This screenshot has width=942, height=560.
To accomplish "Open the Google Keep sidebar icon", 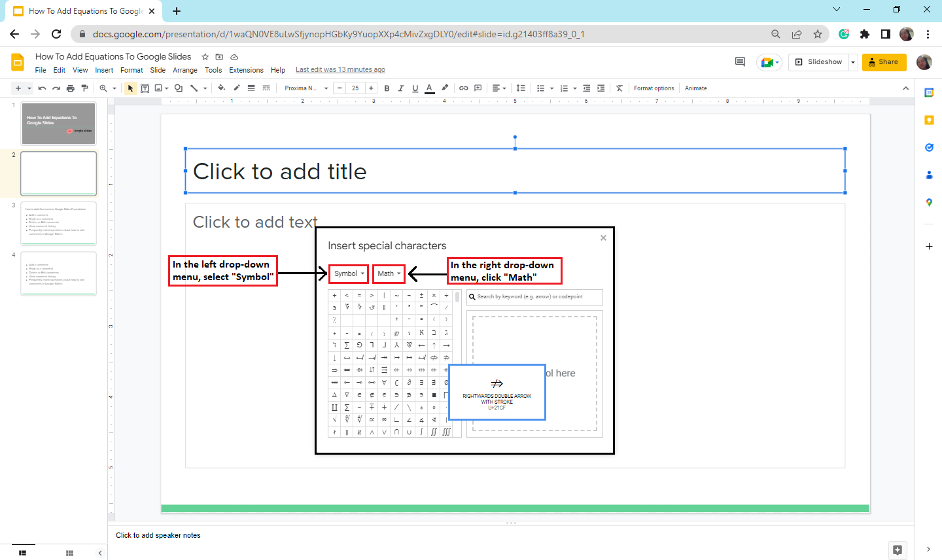I will (x=929, y=120).
